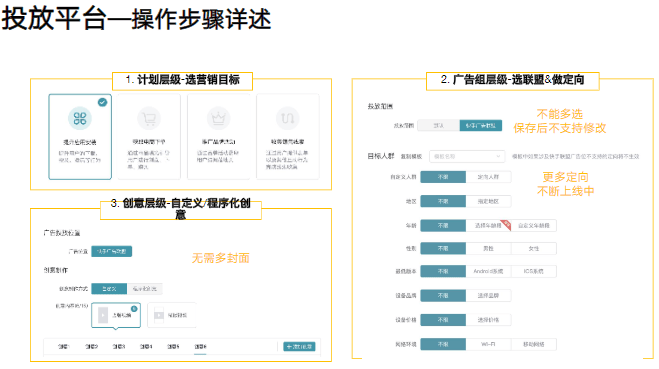The height and width of the screenshot is (369, 659).
Task: Set 性别 to 不限
Action: (443, 248)
